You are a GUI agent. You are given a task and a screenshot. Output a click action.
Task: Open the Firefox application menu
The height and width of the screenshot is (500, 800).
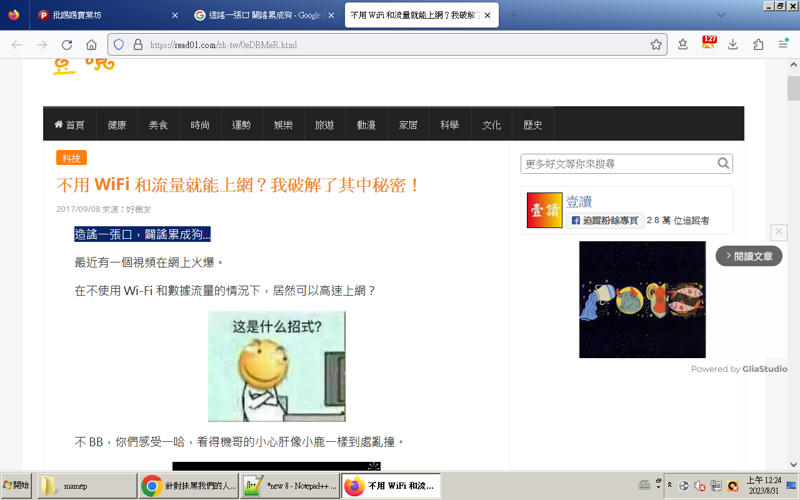[x=783, y=45]
